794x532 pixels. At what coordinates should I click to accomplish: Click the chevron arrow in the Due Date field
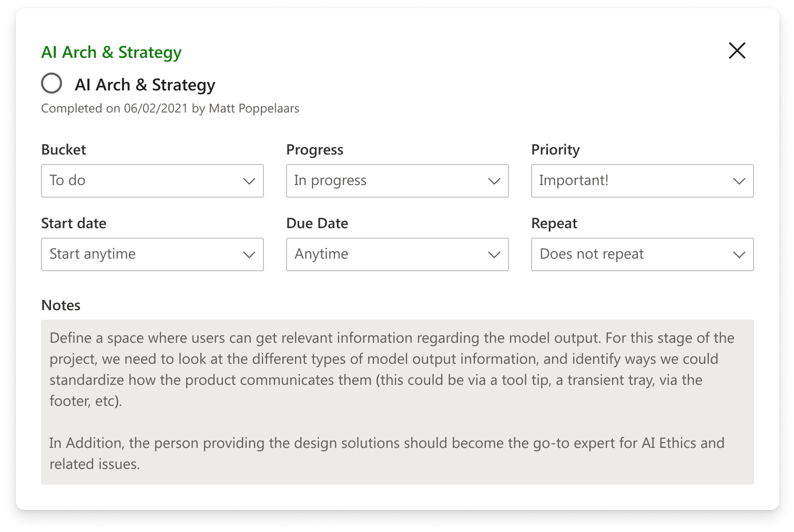click(494, 255)
